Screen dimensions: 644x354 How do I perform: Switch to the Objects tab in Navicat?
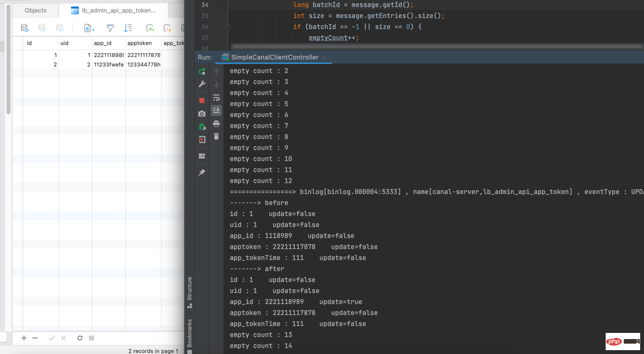[x=36, y=10]
